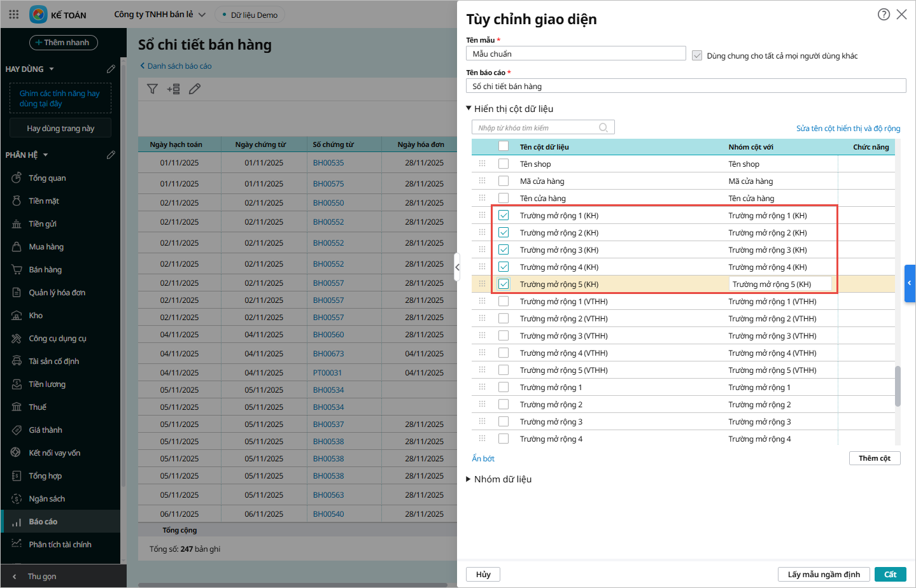
Task: Click the pencil edit icon in report toolbar
Action: pyautogui.click(x=195, y=89)
